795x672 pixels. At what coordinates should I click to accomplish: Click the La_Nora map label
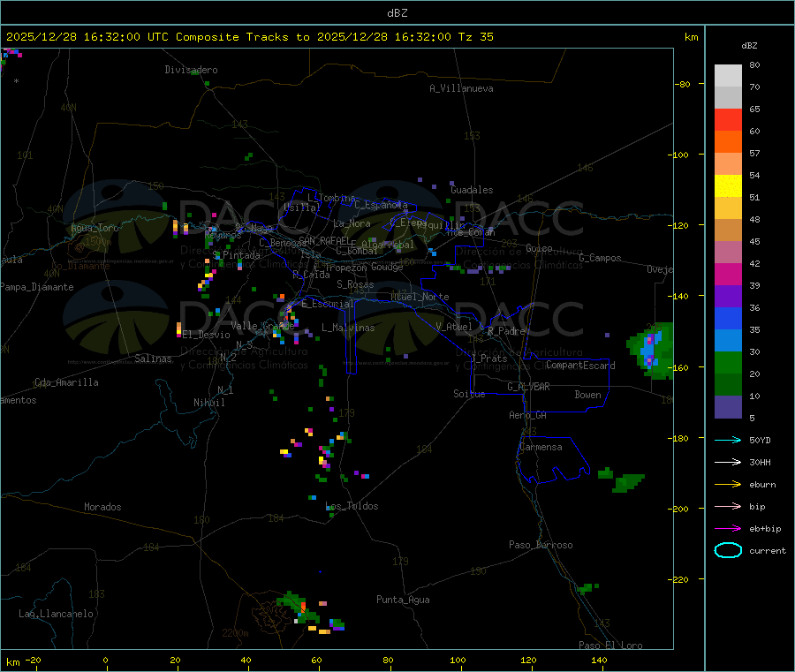click(x=352, y=223)
